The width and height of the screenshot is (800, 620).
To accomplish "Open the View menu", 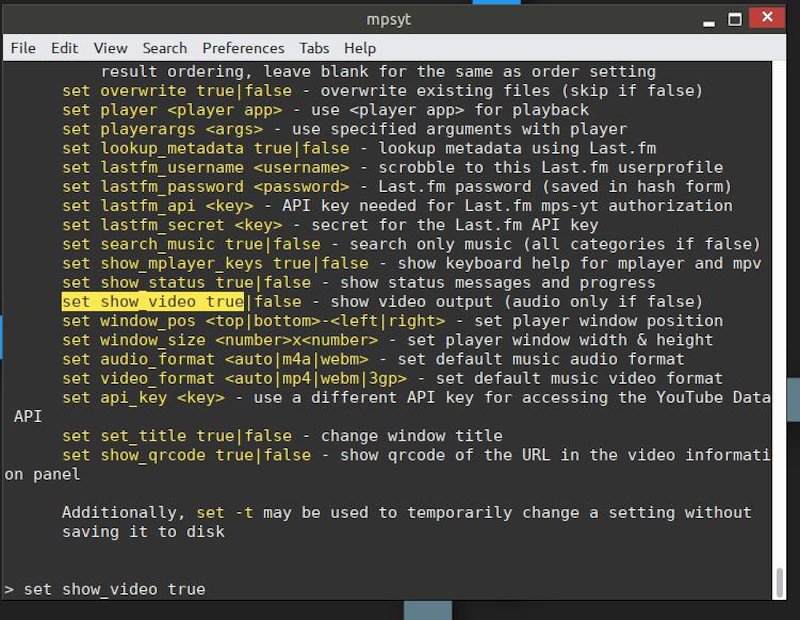I will pos(109,48).
